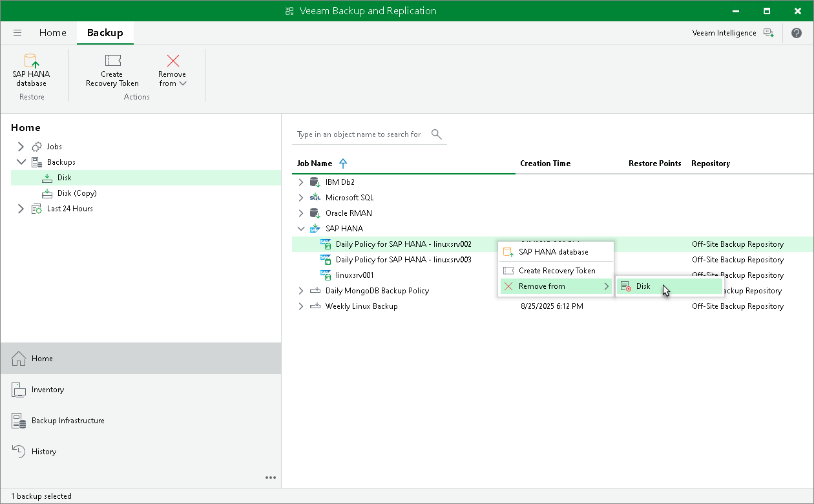Click the help question mark icon
Screen dimensions: 814x504
point(796,33)
